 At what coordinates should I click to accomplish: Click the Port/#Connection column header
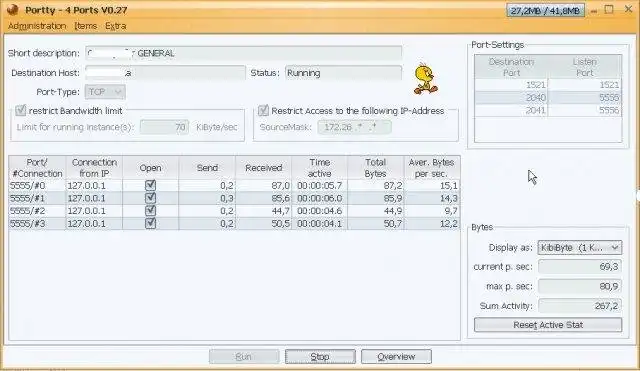37,168
